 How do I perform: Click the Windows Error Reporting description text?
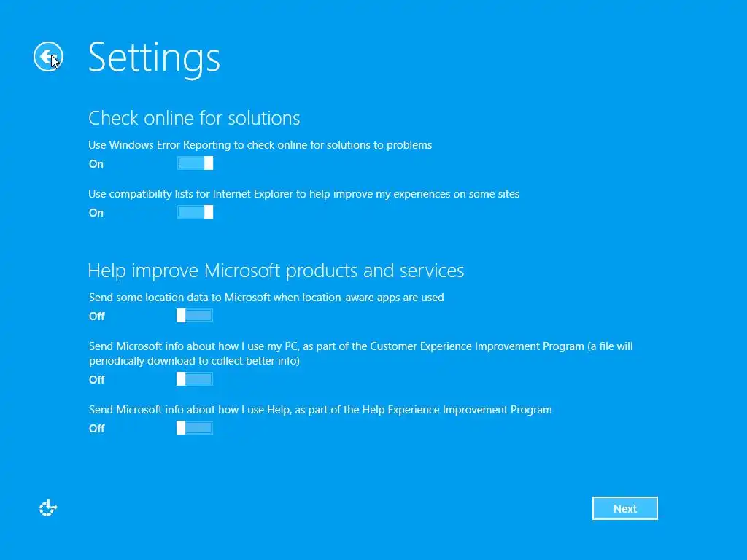coord(260,145)
